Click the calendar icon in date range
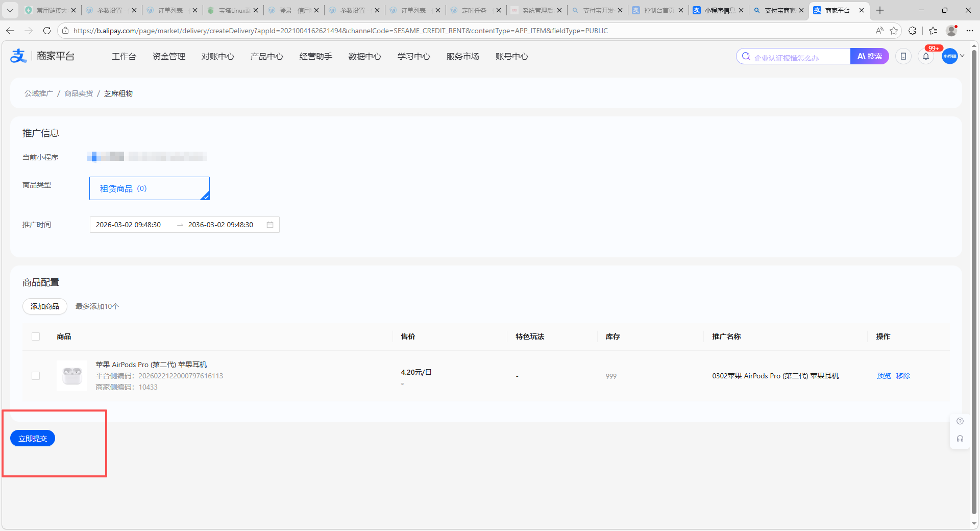Screen dimensions: 980x531 pos(270,225)
